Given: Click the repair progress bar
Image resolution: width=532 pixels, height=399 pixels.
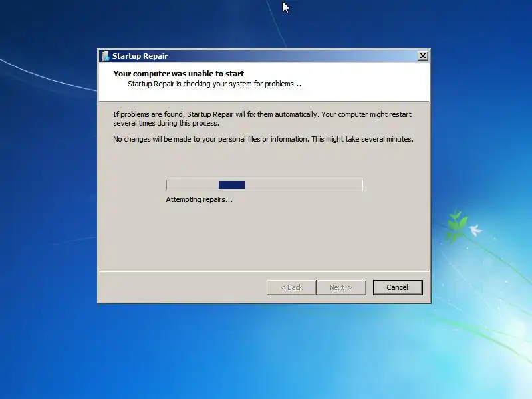Looking at the screenshot, I should [x=264, y=185].
